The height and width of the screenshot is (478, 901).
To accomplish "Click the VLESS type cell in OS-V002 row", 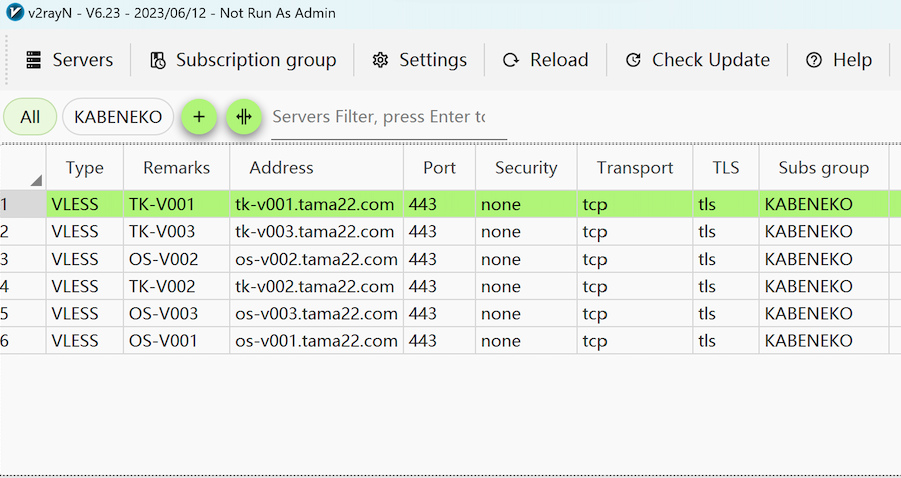I will [x=84, y=259].
